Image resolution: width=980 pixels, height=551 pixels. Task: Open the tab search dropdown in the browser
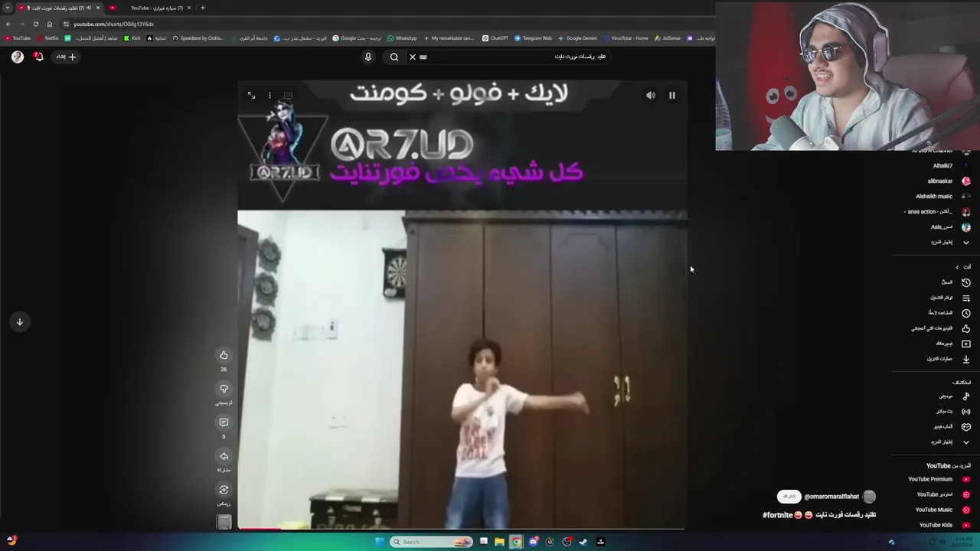[x=8, y=8]
